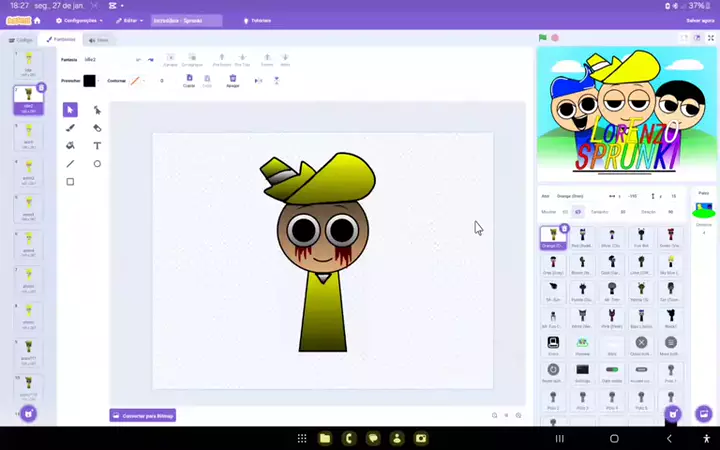Pick the Circle shape tool
The width and height of the screenshot is (720, 450).
(x=97, y=164)
